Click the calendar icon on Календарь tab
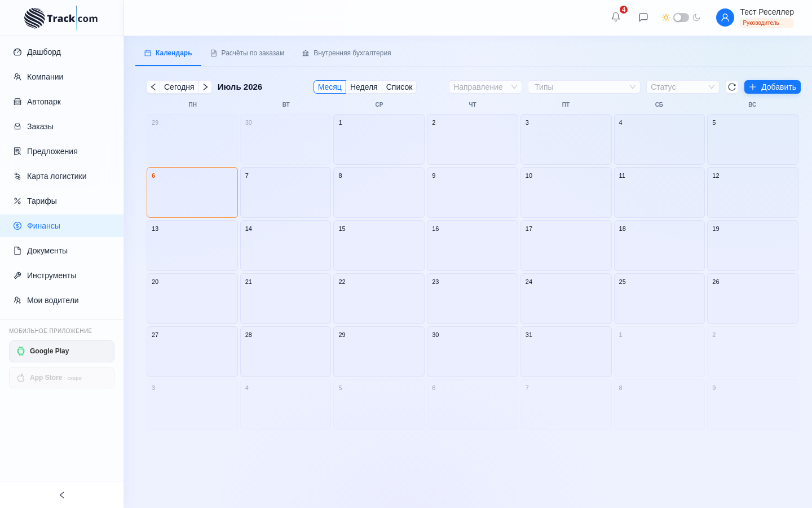 point(148,53)
